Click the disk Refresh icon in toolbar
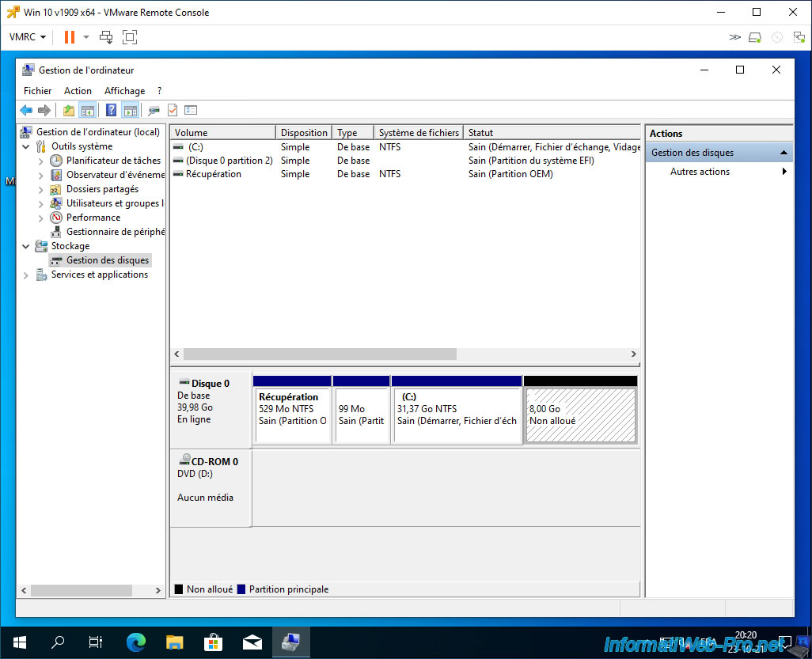 tap(154, 111)
